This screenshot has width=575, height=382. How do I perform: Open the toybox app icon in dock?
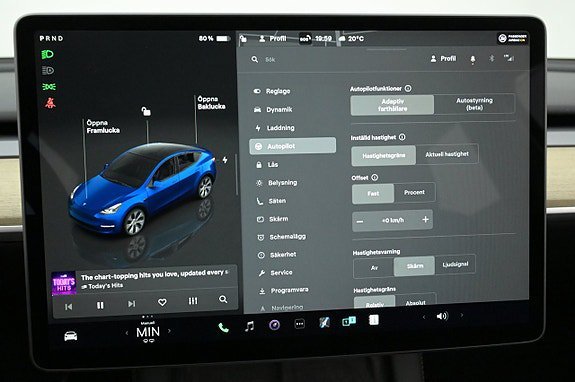[x=324, y=323]
